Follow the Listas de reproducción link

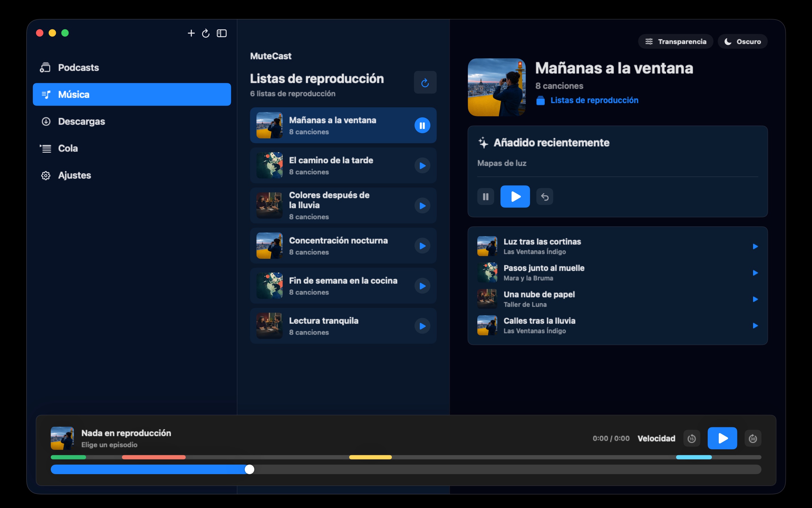coord(594,100)
